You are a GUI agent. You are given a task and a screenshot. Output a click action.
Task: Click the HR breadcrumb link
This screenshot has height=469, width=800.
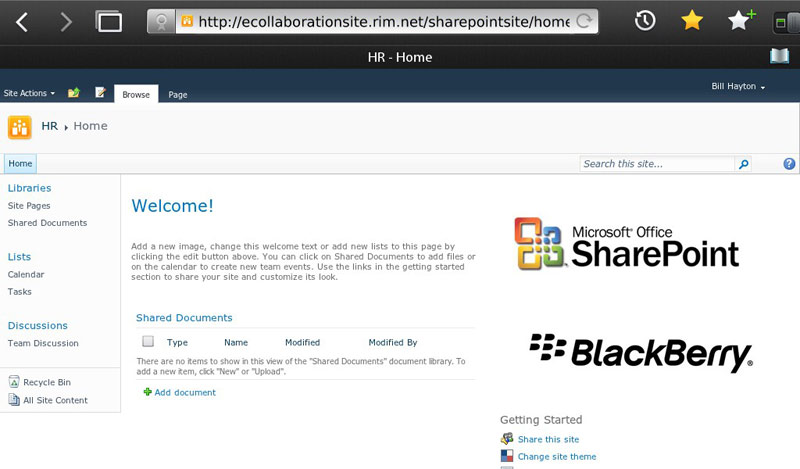49,126
